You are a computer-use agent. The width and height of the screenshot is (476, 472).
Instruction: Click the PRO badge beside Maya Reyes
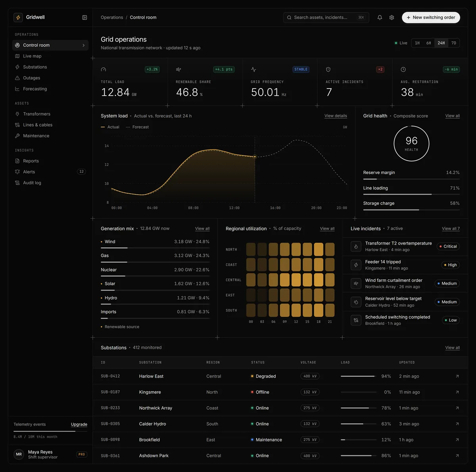coord(82,455)
